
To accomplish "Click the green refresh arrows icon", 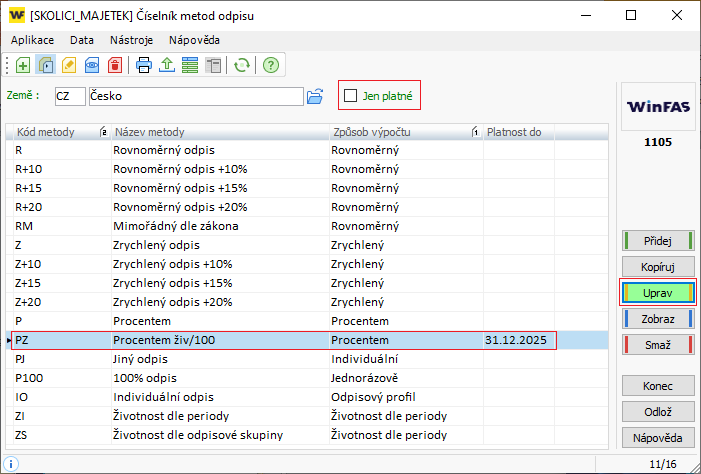I will click(241, 66).
